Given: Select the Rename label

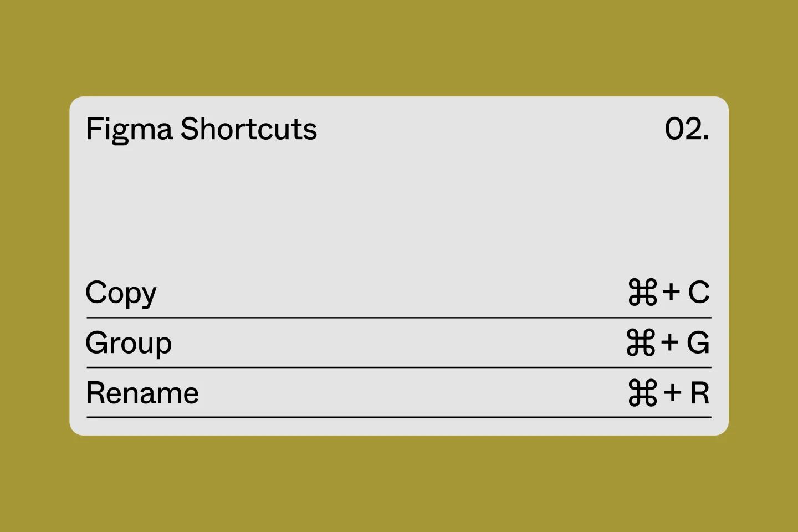Looking at the screenshot, I should click(142, 393).
